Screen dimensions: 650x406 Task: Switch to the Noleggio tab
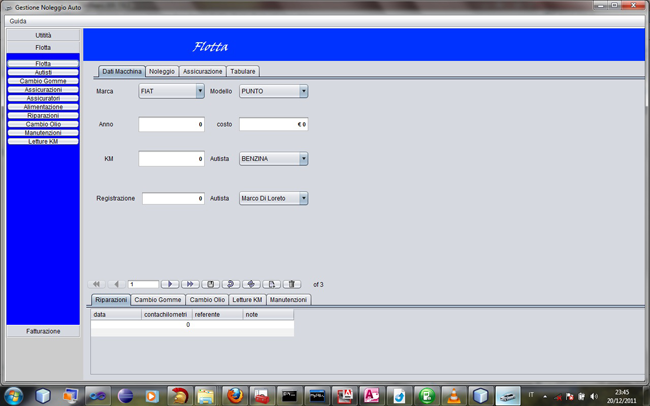click(162, 71)
